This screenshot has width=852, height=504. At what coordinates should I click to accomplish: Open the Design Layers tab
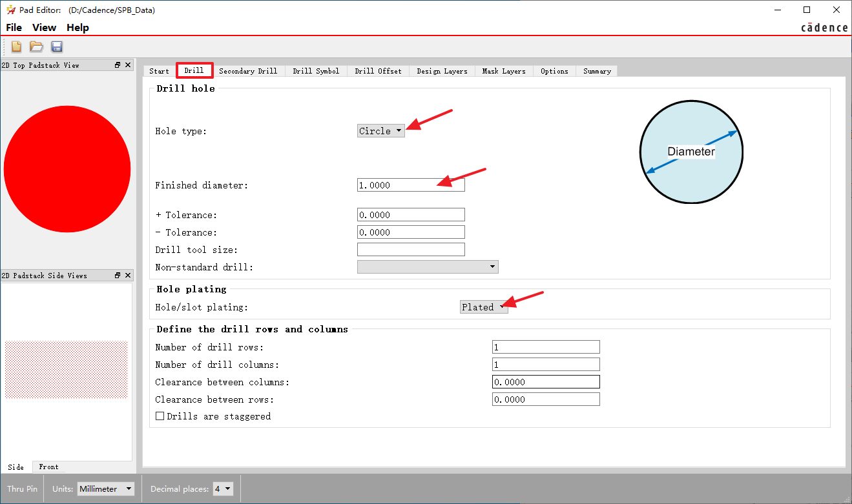coord(442,71)
